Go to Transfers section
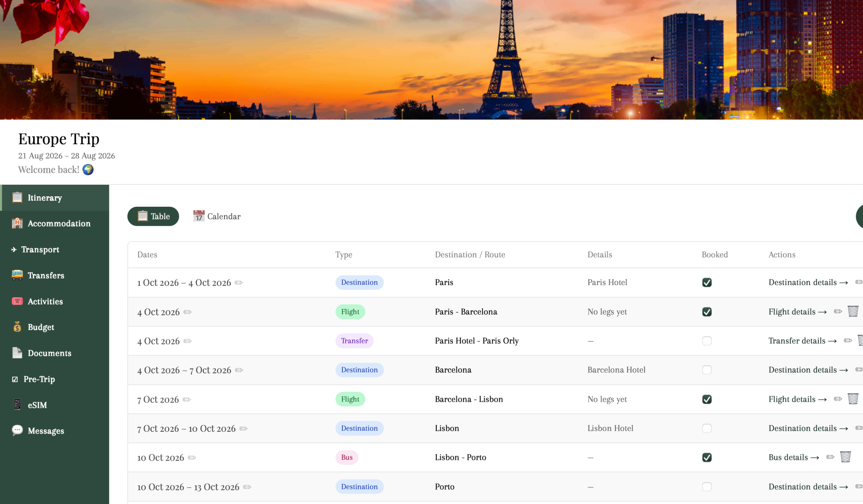This screenshot has height=504, width=863. point(55,275)
